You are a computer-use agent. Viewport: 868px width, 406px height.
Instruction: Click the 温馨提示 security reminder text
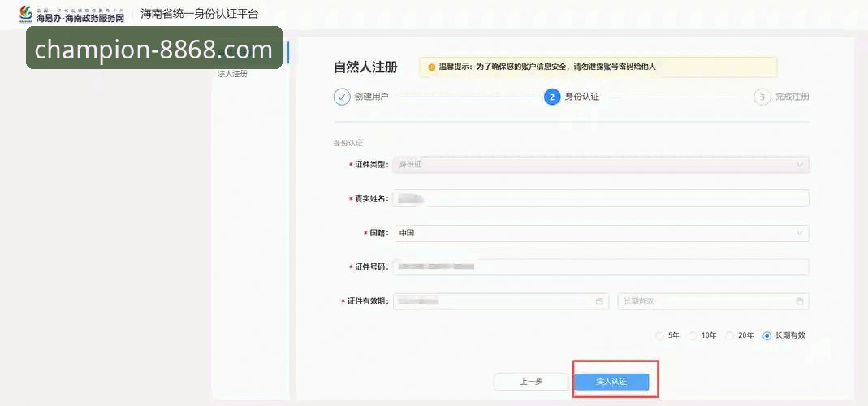click(547, 67)
